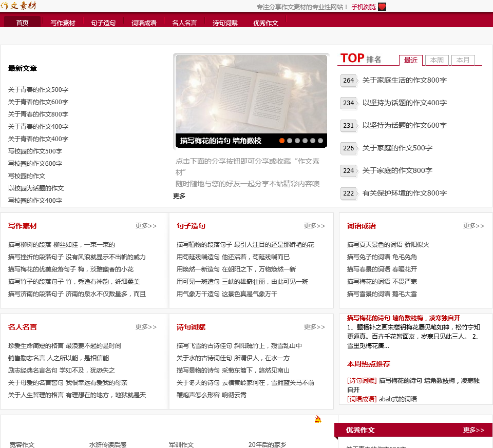Switch TOP ranking to 本周 tab
Viewport: 493px width, 448px height.
click(x=437, y=60)
